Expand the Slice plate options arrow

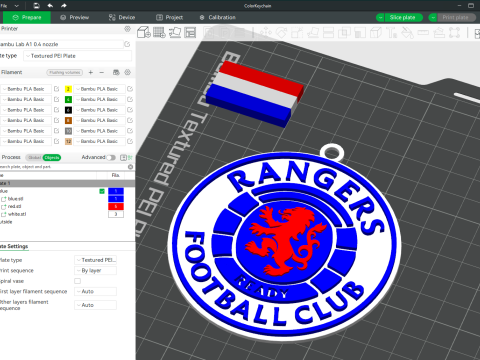tap(380, 17)
